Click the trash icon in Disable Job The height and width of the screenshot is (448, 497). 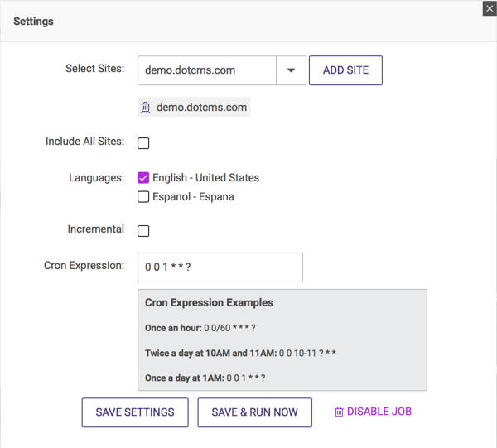coord(339,412)
